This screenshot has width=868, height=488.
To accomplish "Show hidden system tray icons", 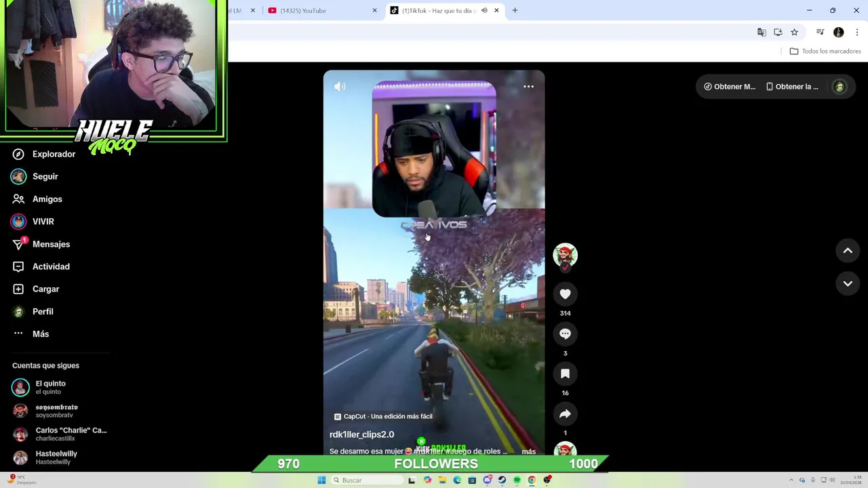I will tap(791, 480).
